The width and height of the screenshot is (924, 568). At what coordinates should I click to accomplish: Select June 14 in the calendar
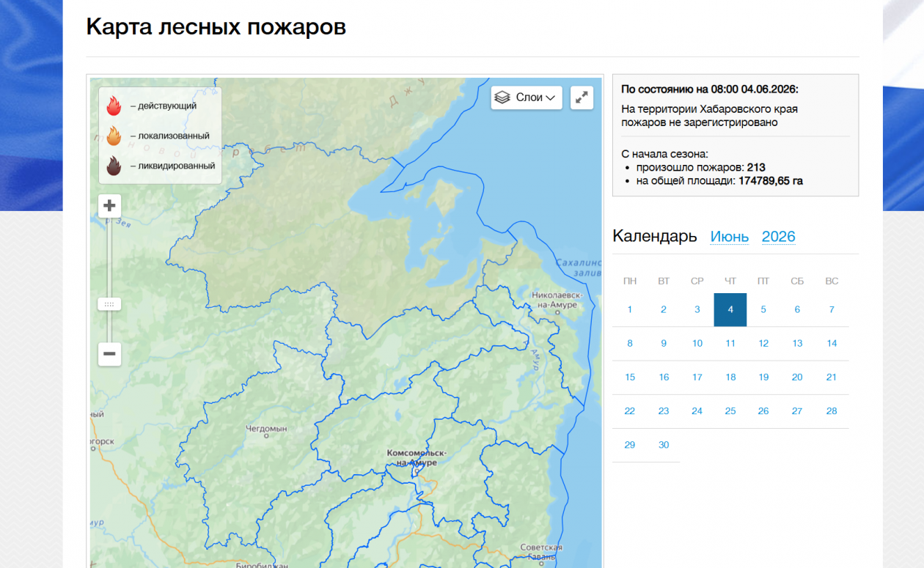[832, 343]
